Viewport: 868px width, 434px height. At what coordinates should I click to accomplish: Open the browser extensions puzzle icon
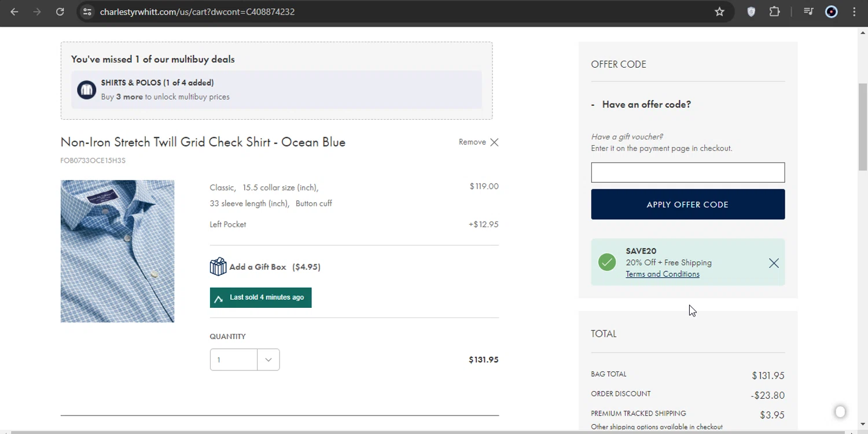(774, 12)
